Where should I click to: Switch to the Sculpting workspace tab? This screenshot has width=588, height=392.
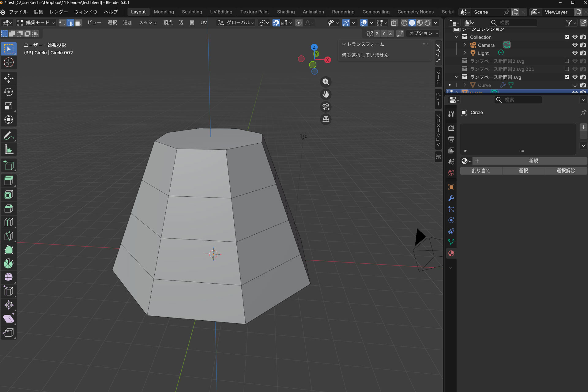point(192,12)
